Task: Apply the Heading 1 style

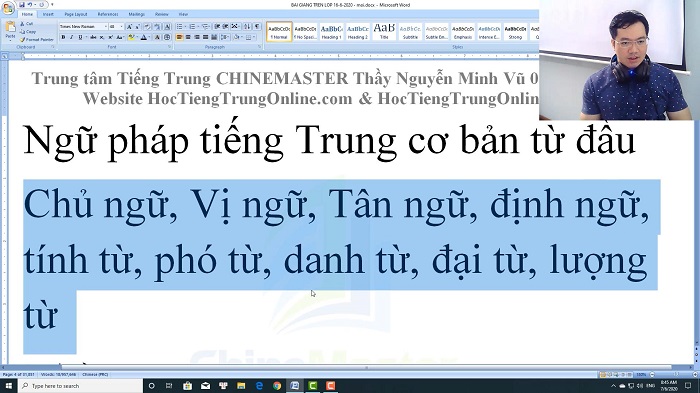Action: [x=332, y=32]
